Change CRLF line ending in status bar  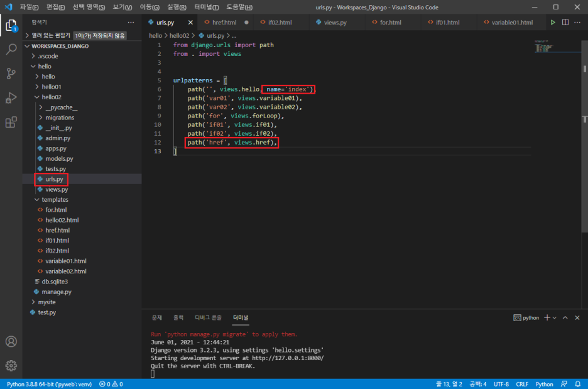pyautogui.click(x=522, y=384)
